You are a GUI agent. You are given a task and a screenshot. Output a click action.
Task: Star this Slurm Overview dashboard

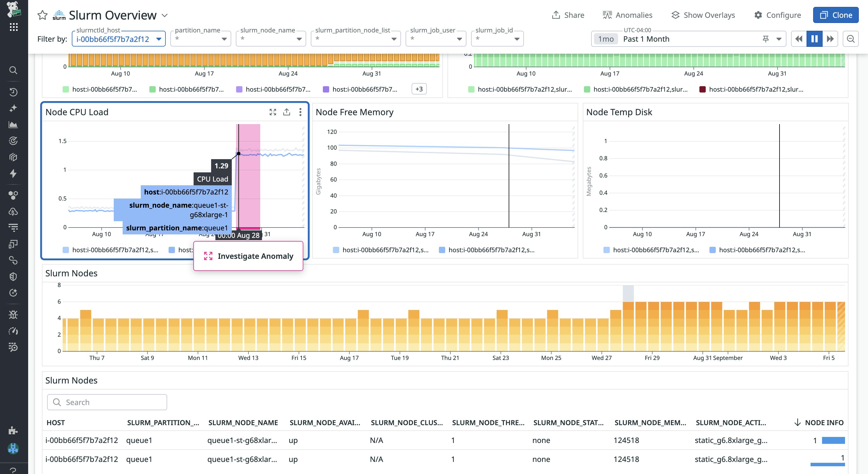tap(43, 15)
